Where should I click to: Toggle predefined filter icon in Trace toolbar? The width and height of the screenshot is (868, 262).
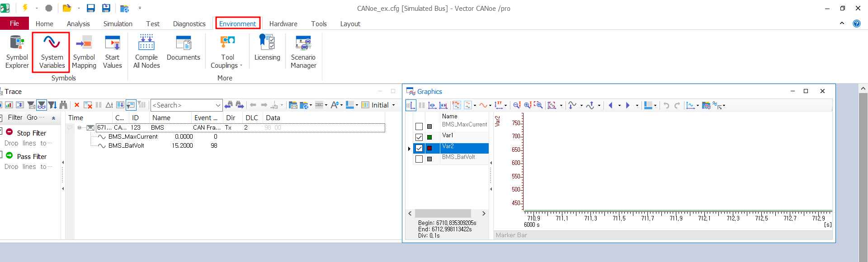tap(31, 105)
